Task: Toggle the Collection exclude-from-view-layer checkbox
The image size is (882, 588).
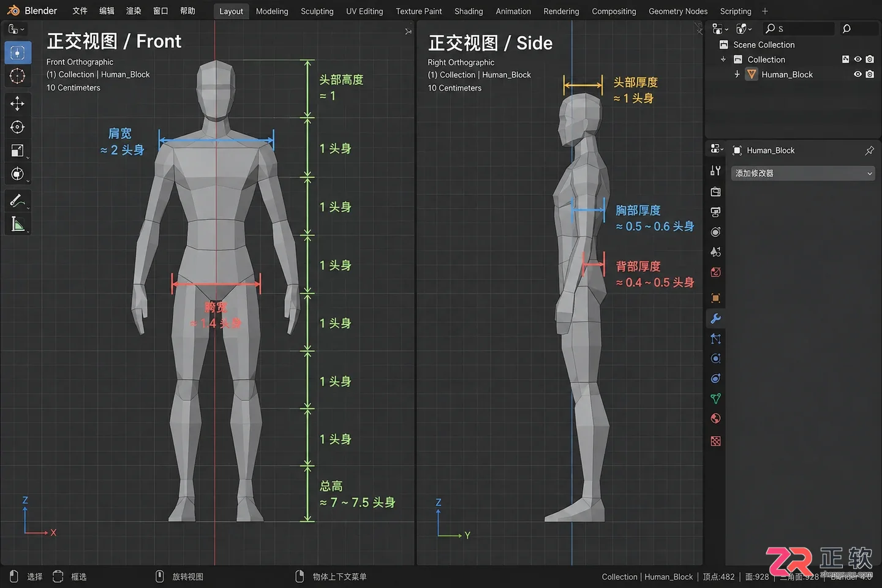Action: (x=846, y=59)
